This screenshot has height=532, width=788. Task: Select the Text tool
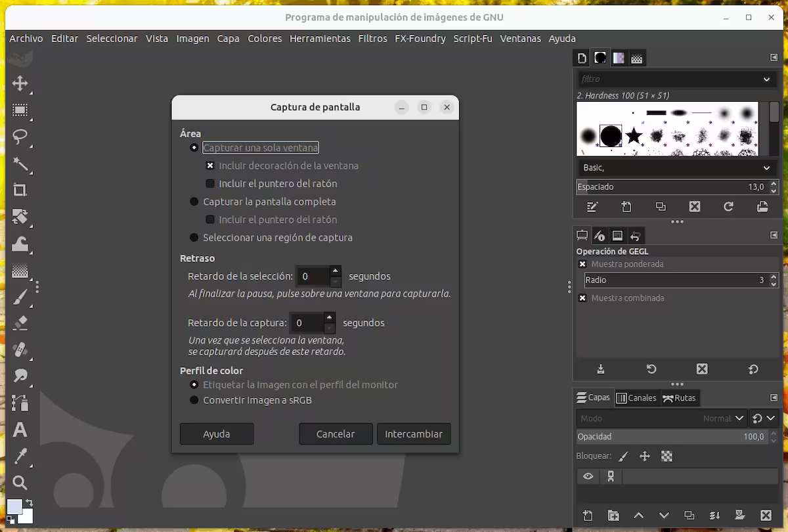tap(20, 430)
